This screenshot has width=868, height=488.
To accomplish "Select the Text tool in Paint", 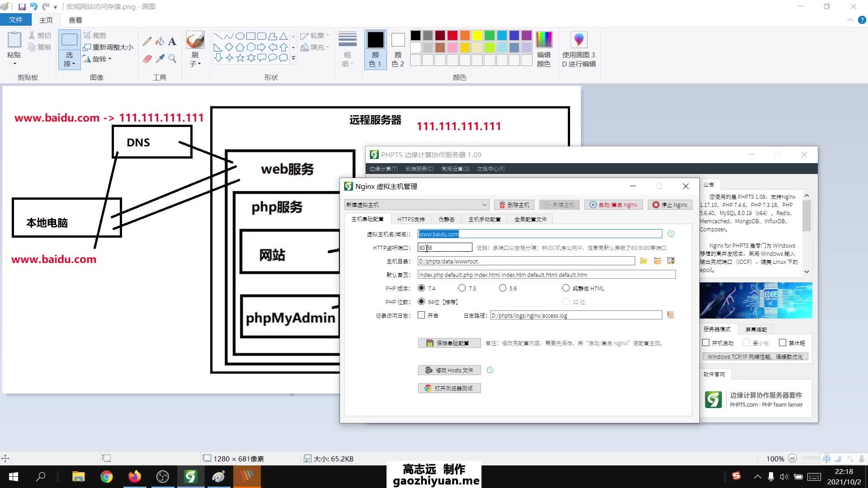I will 172,41.
